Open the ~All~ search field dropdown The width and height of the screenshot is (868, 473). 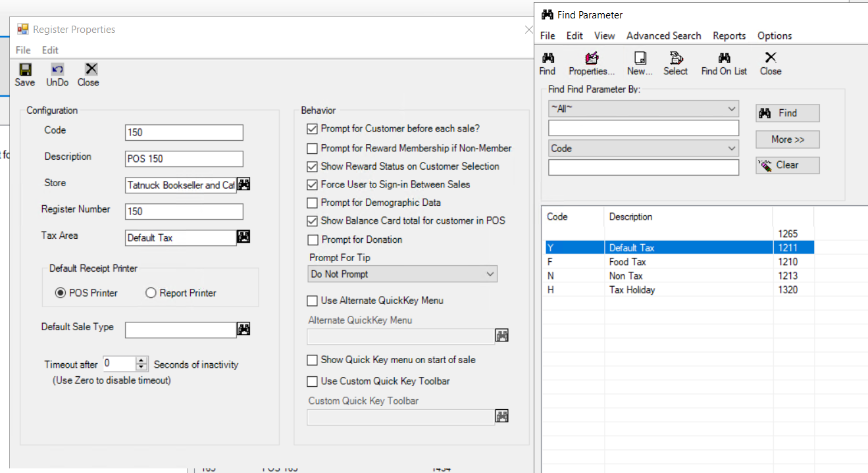pyautogui.click(x=644, y=109)
